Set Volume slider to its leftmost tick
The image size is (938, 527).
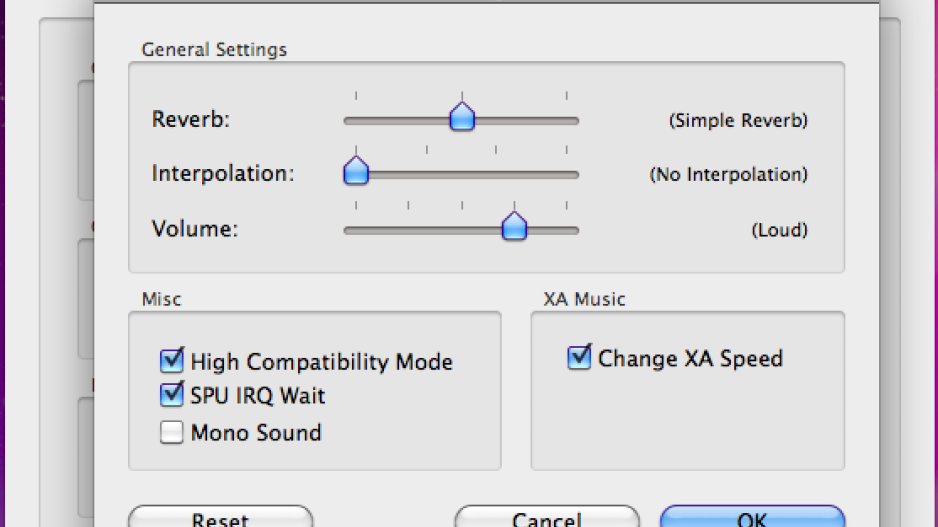tap(356, 230)
